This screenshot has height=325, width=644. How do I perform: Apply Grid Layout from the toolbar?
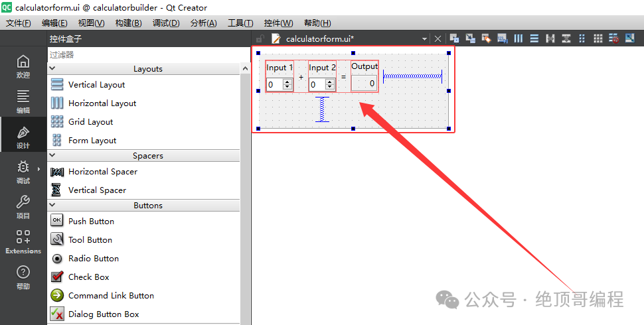pos(598,38)
